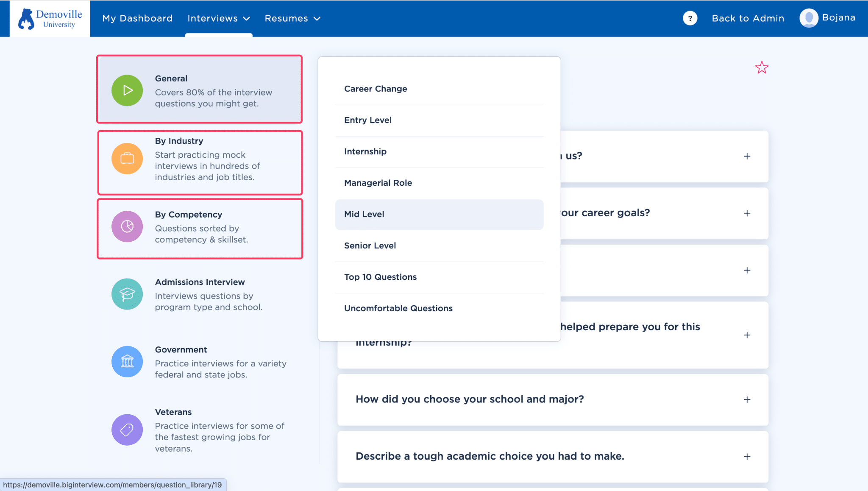Select the By Competency pie chart icon
Screen dimensions: 868x491
(x=127, y=226)
